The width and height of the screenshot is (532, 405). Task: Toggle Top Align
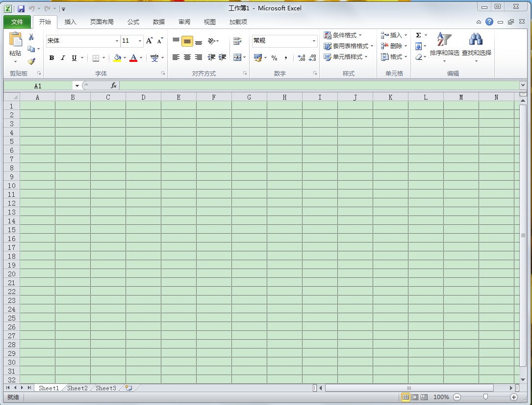176,41
